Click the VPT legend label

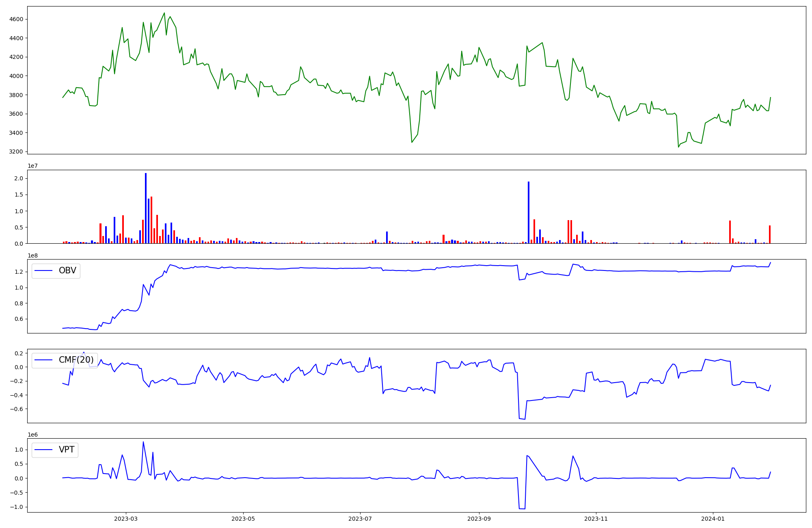[x=67, y=450]
